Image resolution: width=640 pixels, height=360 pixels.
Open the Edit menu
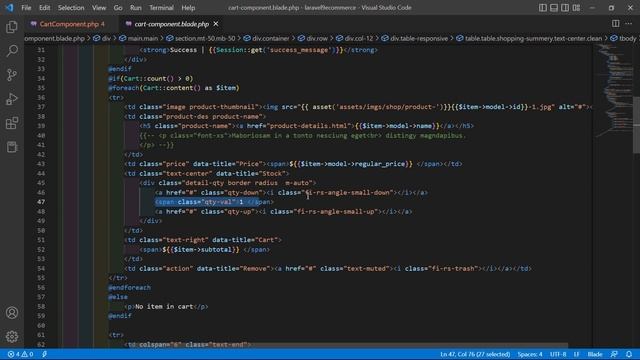pos(44,8)
